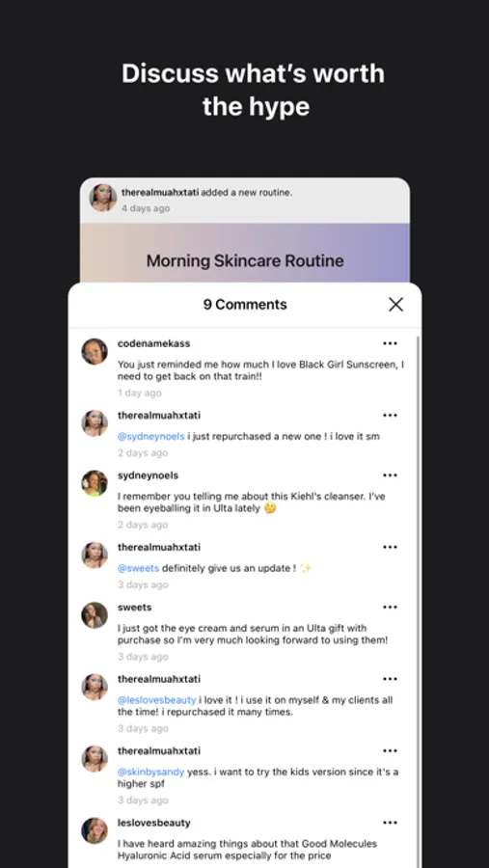Open sydneynoels avatar
Screen dimensions: 489x868
pyautogui.click(x=95, y=483)
